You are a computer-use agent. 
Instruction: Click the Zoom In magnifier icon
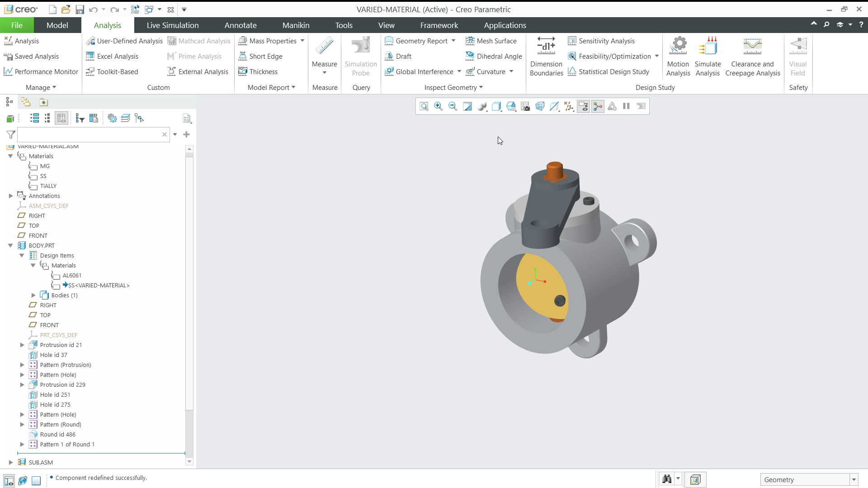click(x=438, y=106)
